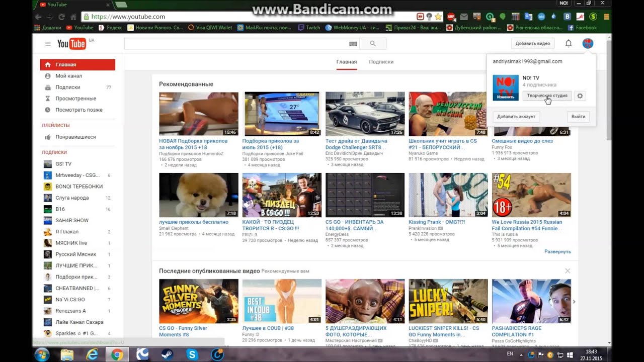The image size is (644, 362).
Task: Open Главная in the sidebar
Action: [x=77, y=64]
